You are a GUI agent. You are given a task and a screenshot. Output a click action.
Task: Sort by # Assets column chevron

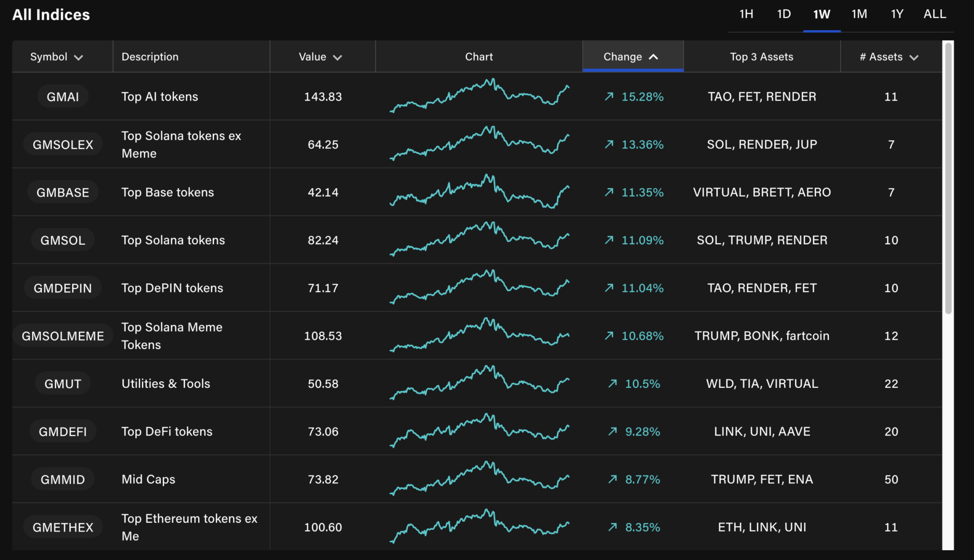click(x=914, y=57)
